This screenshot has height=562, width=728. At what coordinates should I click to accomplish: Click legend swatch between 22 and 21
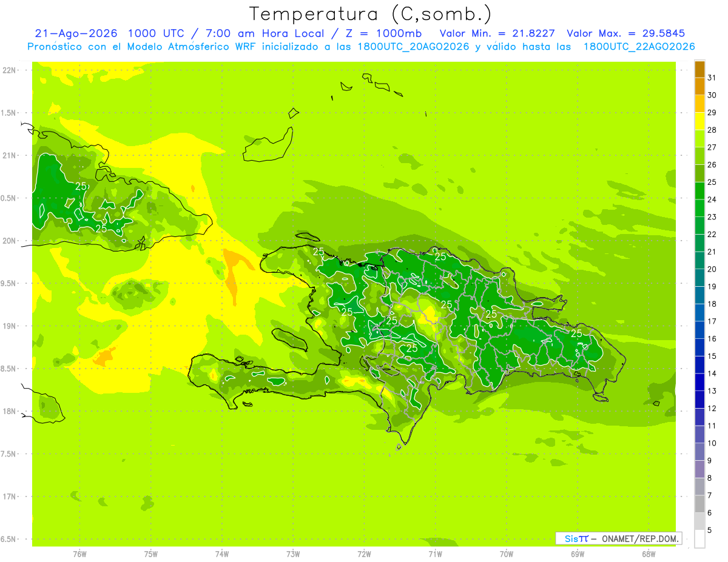(699, 243)
